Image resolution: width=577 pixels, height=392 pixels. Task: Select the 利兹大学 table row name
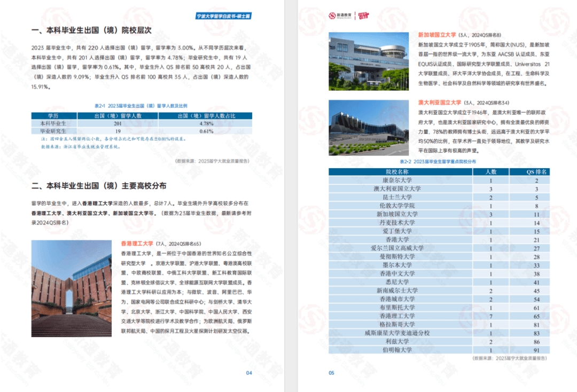point(397,341)
